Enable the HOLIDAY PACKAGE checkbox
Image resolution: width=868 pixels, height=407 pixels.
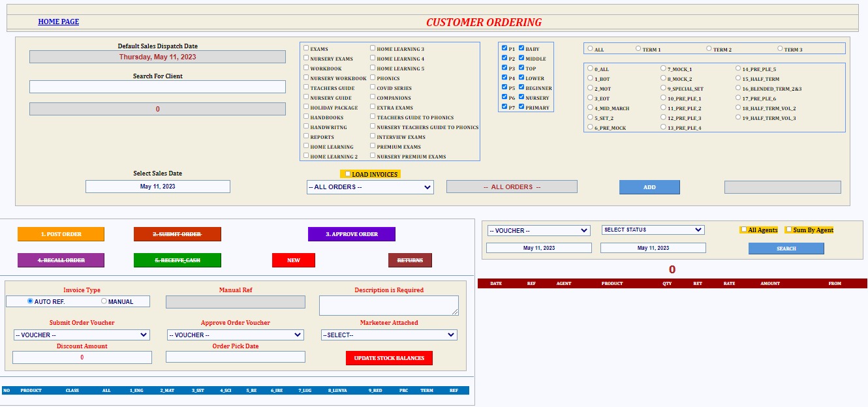(x=306, y=107)
